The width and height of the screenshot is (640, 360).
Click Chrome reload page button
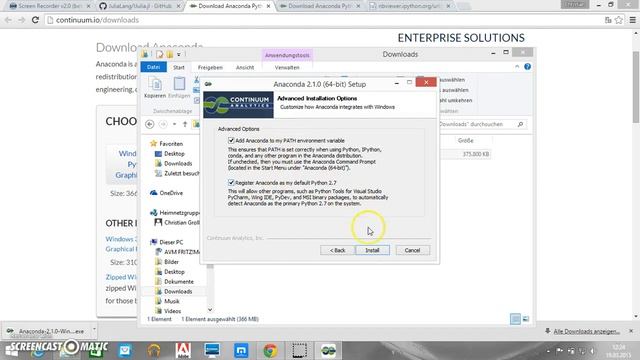35,20
